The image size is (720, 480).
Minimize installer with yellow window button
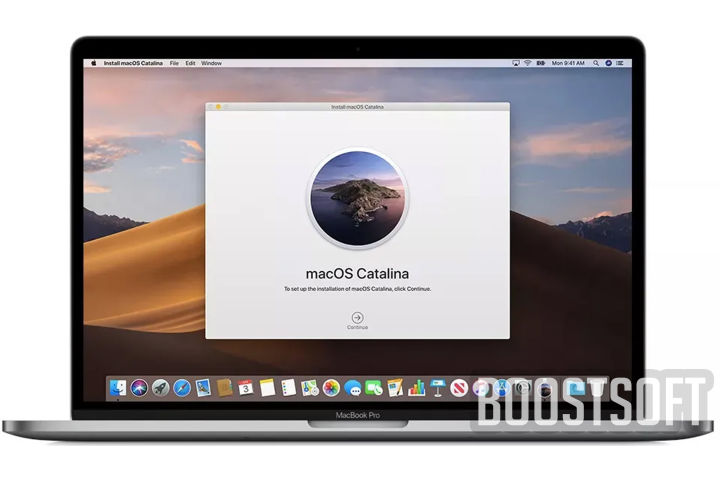coord(218,107)
